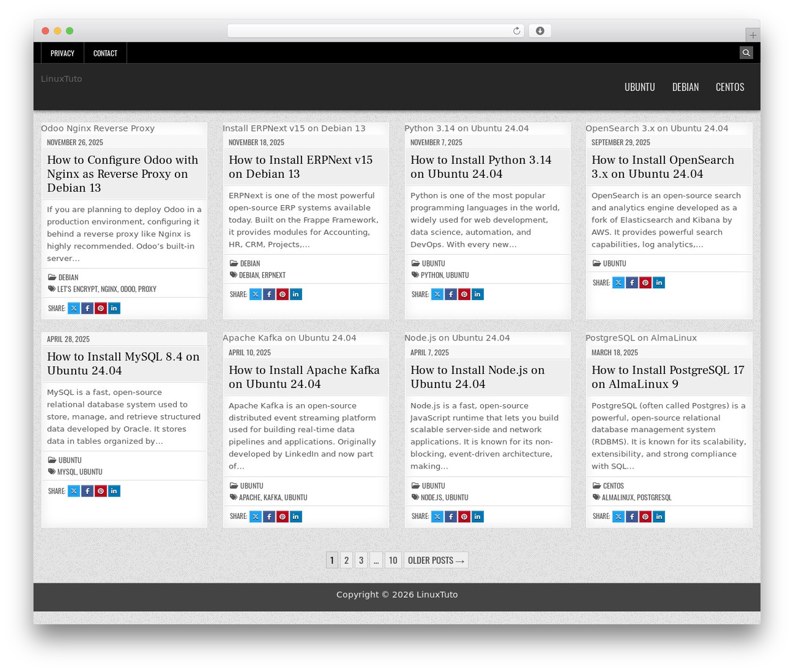Viewport: 794px width, 672px height.
Task: Click the browser address bar field
Action: (x=376, y=31)
